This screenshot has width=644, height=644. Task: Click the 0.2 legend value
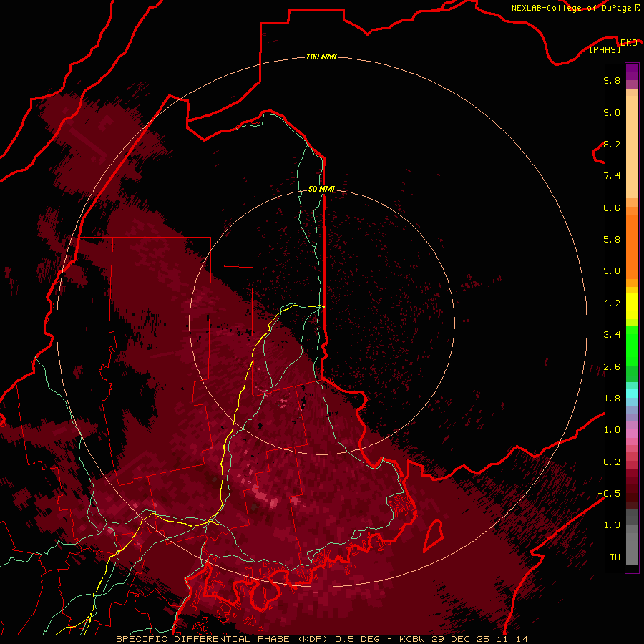612,462
